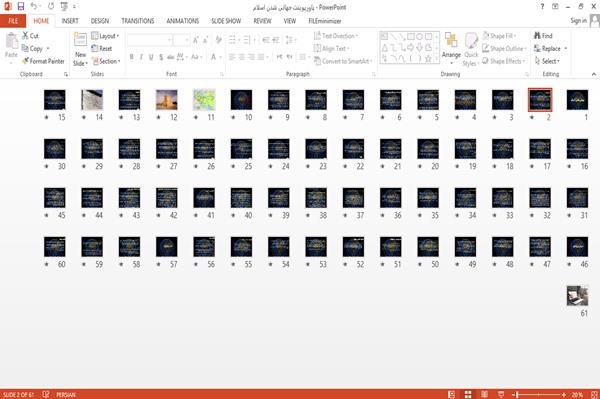This screenshot has height=399, width=600.
Task: Switch to the ANIMATIONS tab
Action: pyautogui.click(x=183, y=21)
